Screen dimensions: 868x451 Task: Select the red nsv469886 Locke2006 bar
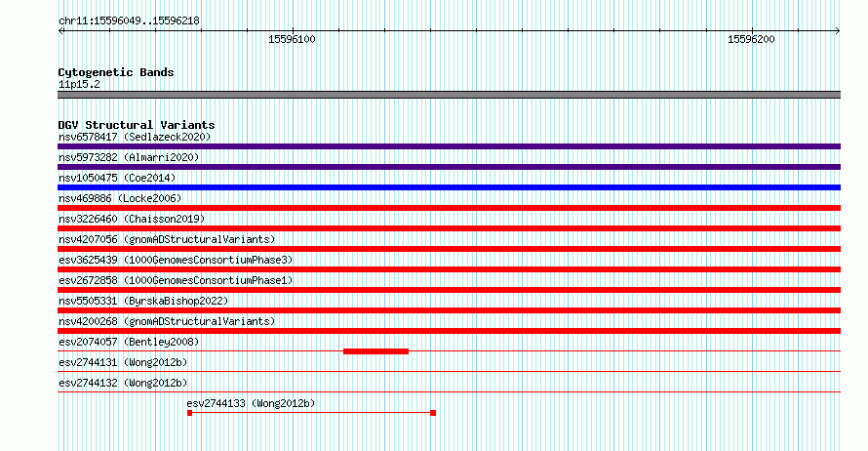tap(449, 208)
